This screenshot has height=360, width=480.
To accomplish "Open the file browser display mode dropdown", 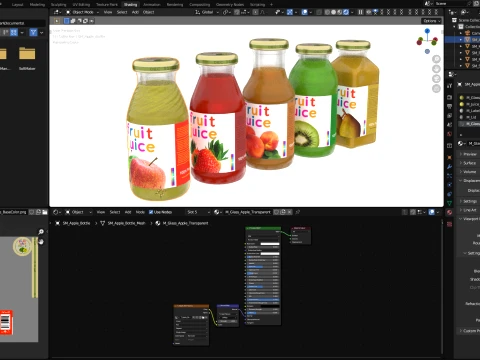I will (22, 32).
